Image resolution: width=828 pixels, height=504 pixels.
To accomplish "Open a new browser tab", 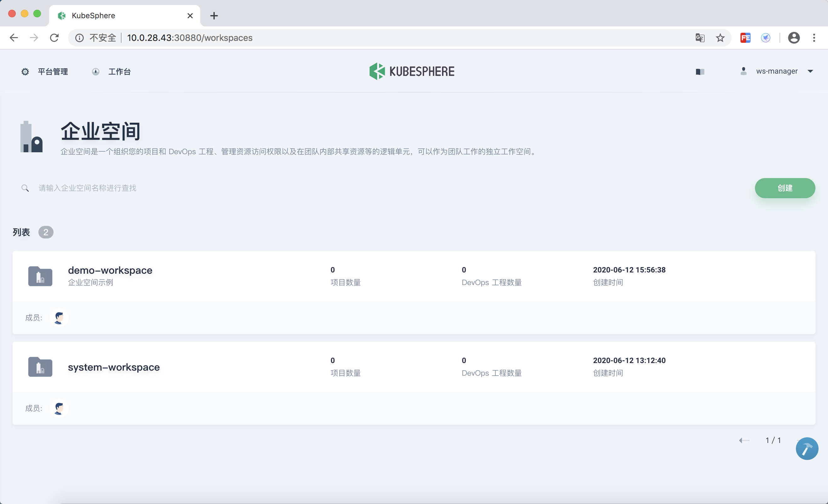I will pyautogui.click(x=214, y=15).
